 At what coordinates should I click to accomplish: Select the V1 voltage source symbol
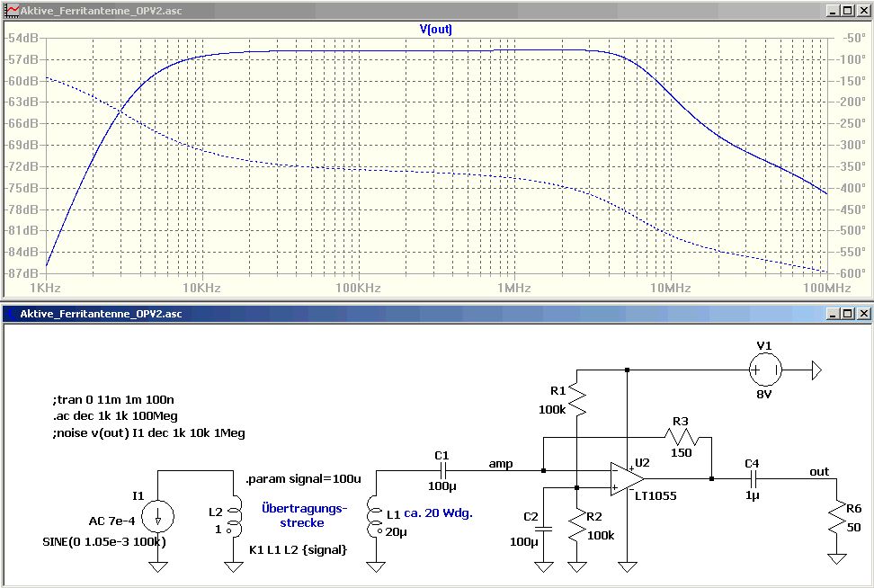pyautogui.click(x=764, y=370)
